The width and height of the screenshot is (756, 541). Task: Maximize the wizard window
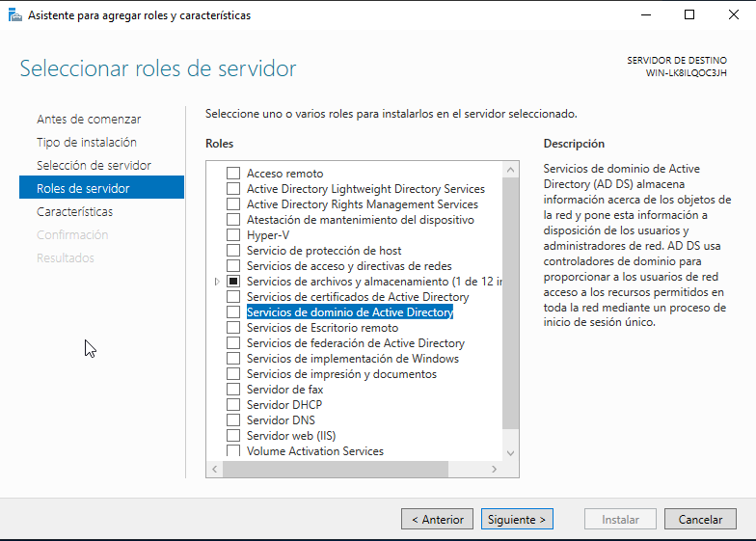689,15
